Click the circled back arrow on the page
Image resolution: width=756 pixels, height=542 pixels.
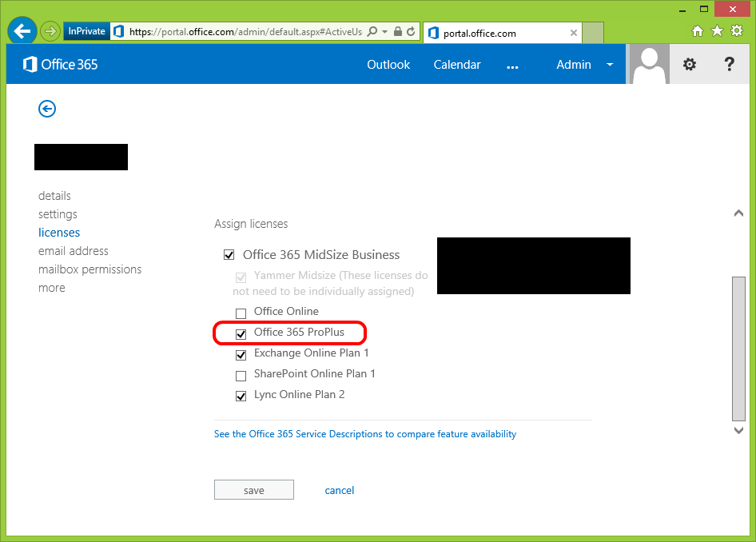(x=47, y=109)
